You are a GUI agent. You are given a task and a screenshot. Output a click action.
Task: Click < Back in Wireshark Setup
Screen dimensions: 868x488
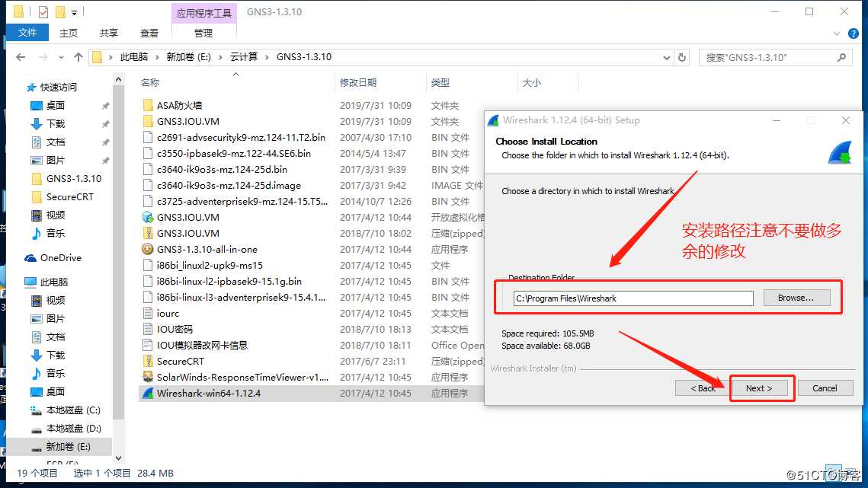pos(703,388)
